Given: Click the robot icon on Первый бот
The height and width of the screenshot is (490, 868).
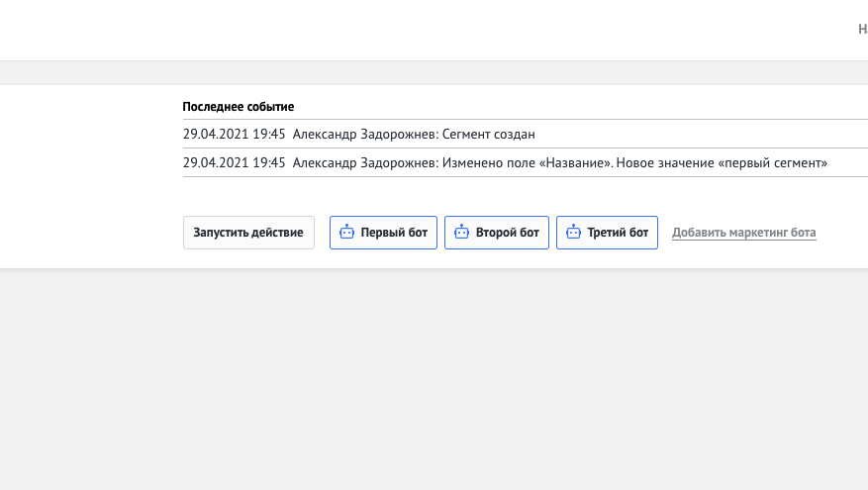Looking at the screenshot, I should click(346, 232).
